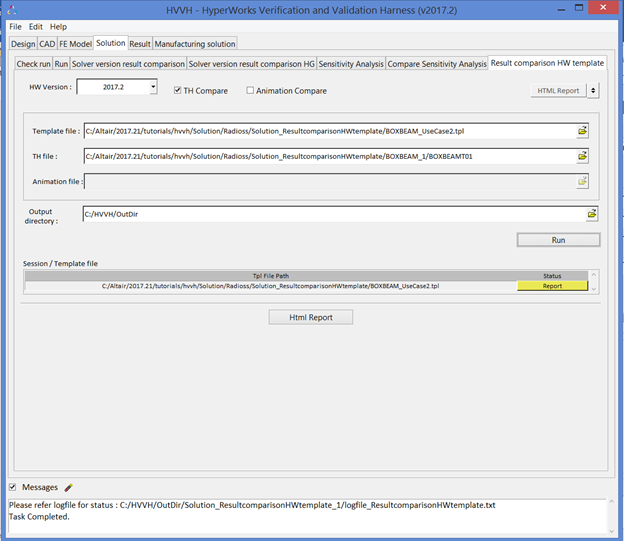Browse for the TH file
The image size is (624, 541).
coord(581,156)
